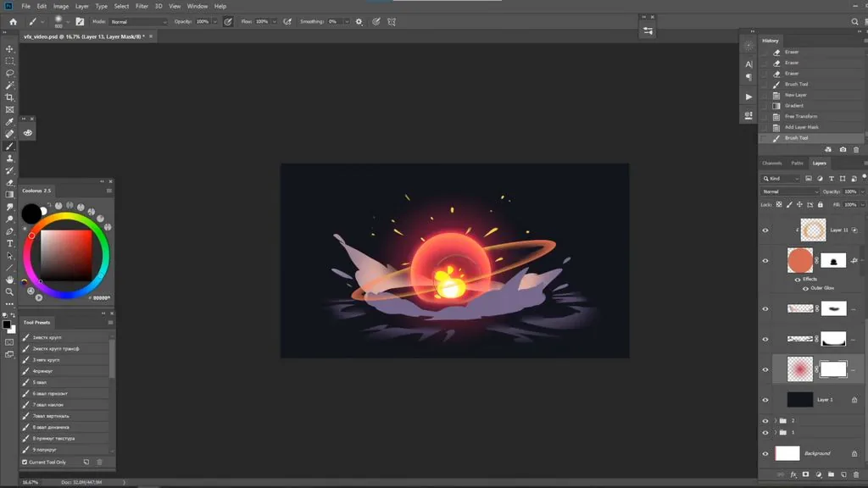Viewport: 868px width, 488px height.
Task: Expand layer group 2
Action: (776, 421)
